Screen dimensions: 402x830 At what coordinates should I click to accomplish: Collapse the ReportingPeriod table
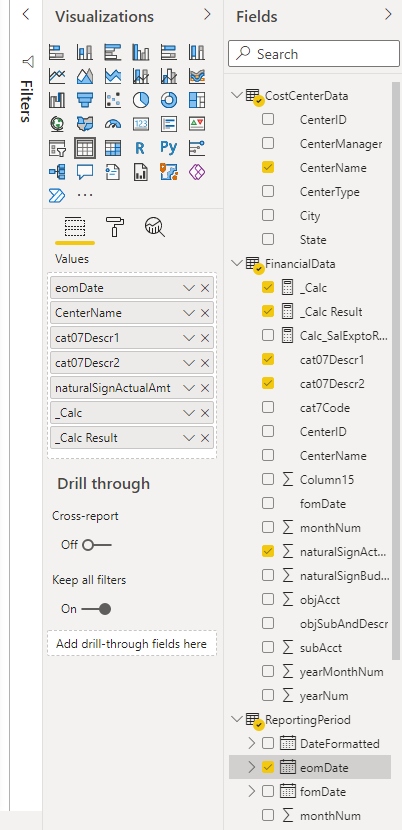(236, 719)
